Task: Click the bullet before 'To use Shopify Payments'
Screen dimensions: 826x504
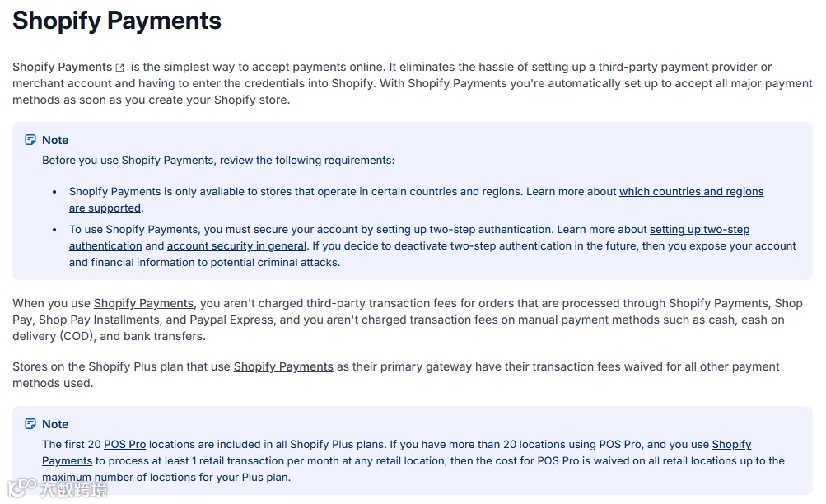Action: [54, 230]
